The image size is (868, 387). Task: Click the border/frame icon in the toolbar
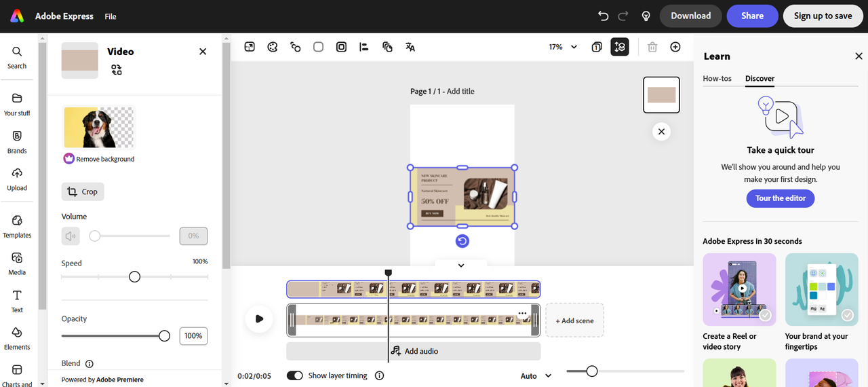coord(341,47)
